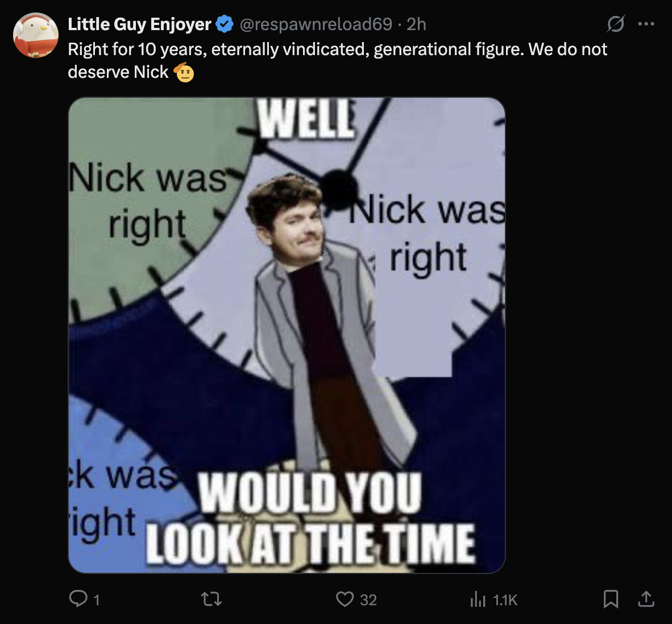Click the share upload-arrow icon
The image size is (672, 624).
[646, 598]
